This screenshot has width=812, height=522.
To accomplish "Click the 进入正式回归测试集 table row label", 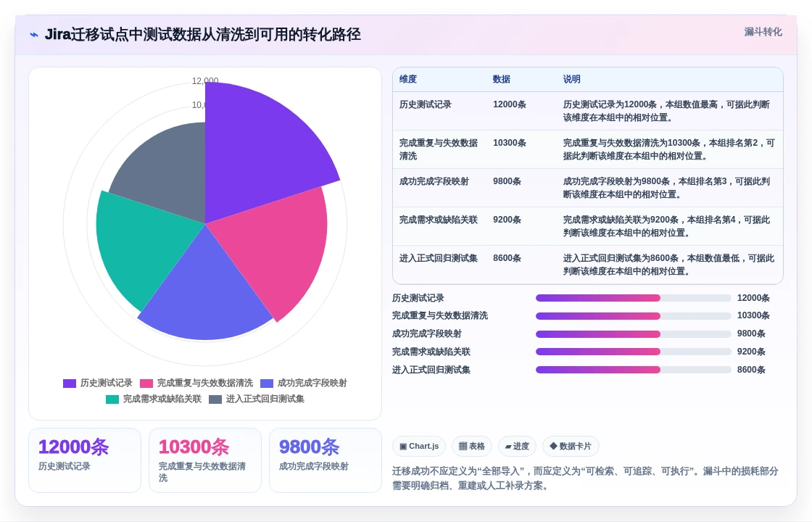I will (438, 258).
